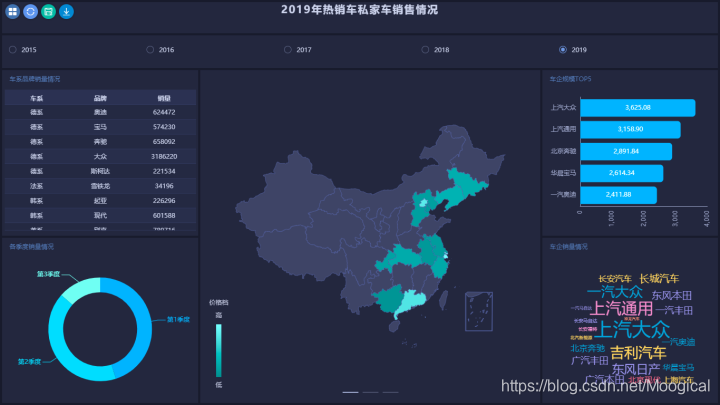Image resolution: width=720 pixels, height=405 pixels.
Task: Click the 第3季度 donut chart label
Action: 48,274
